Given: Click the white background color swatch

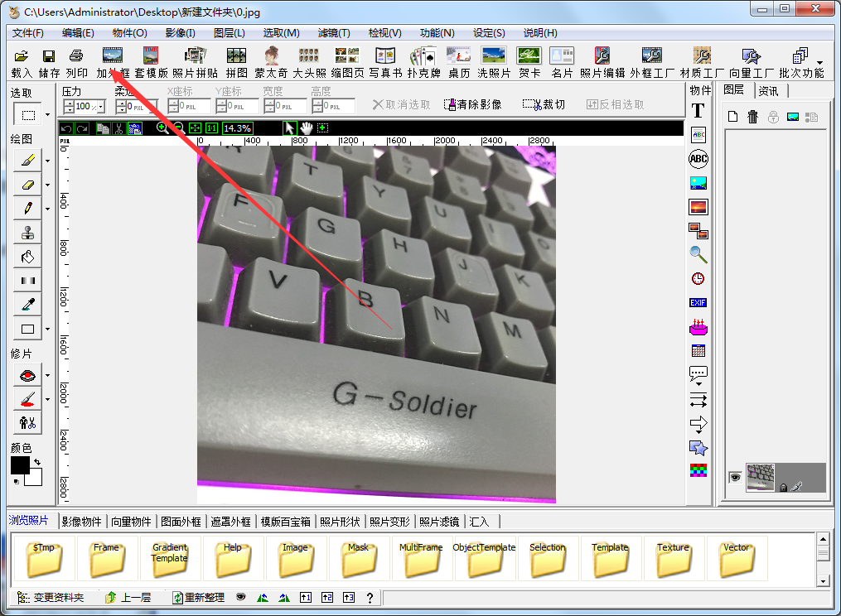Looking at the screenshot, I should pos(36,478).
